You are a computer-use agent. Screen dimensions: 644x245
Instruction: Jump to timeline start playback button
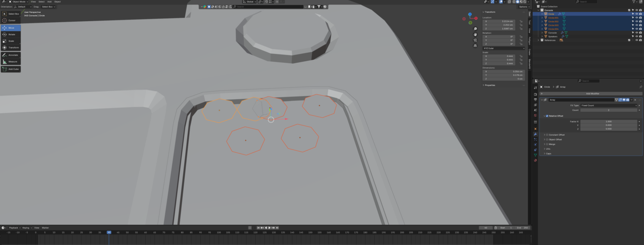pos(259,228)
